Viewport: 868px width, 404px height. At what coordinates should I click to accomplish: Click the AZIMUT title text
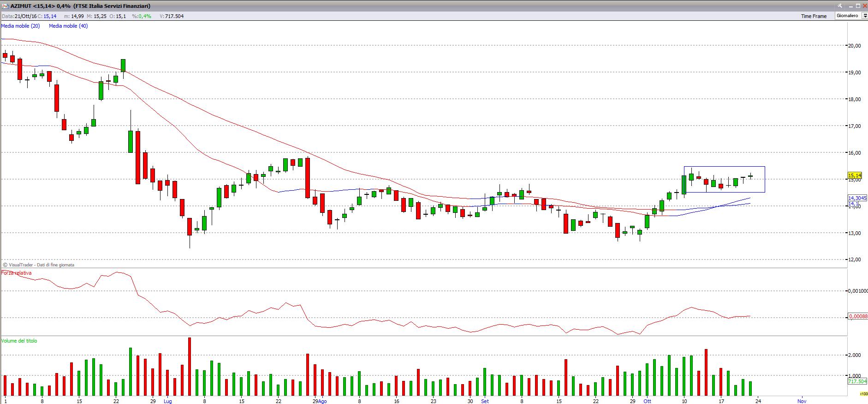[x=80, y=6]
